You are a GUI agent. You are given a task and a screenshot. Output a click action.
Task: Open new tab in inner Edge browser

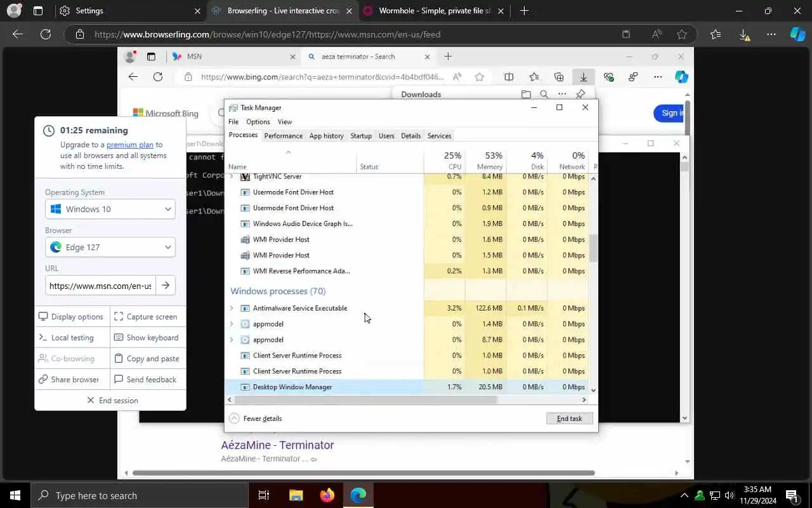tap(448, 57)
